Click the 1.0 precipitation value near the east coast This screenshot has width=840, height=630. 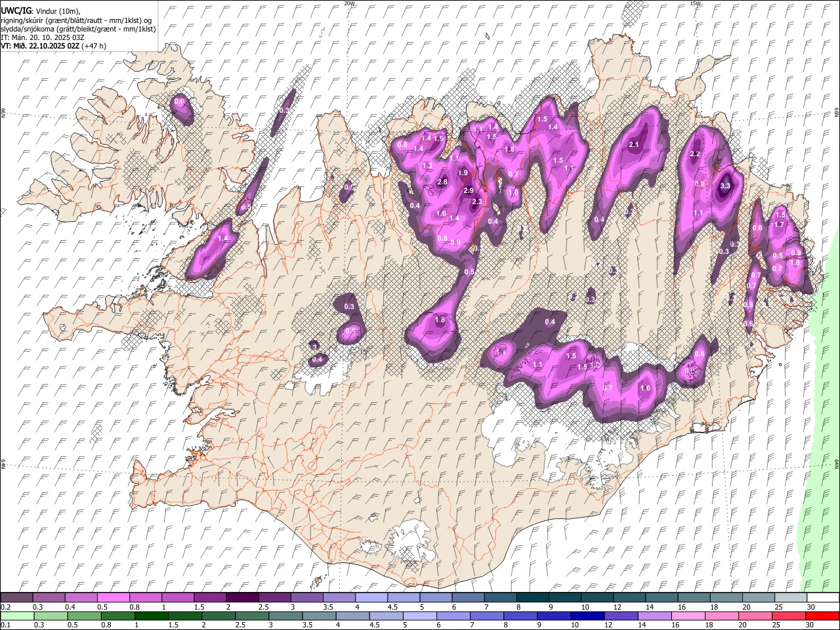click(794, 262)
